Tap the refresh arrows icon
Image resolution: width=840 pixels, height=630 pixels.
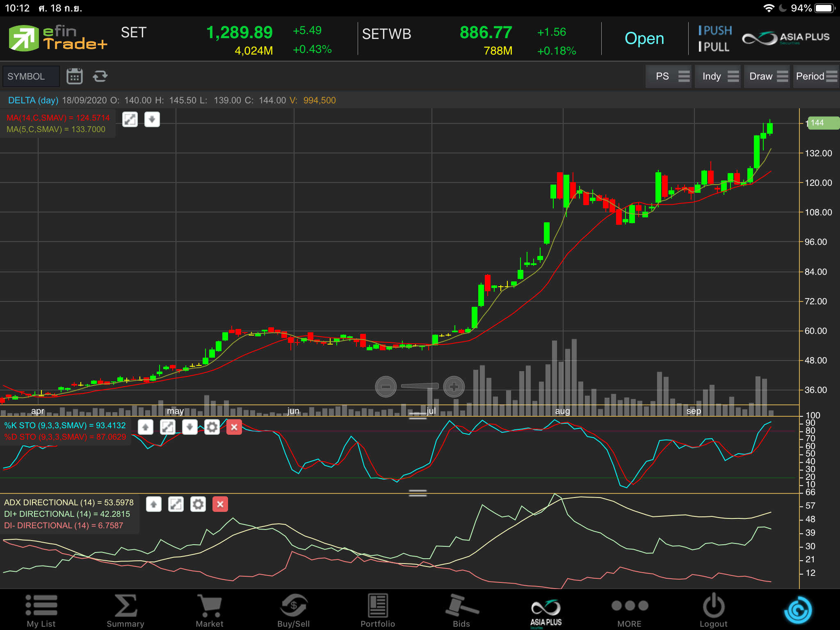click(100, 76)
